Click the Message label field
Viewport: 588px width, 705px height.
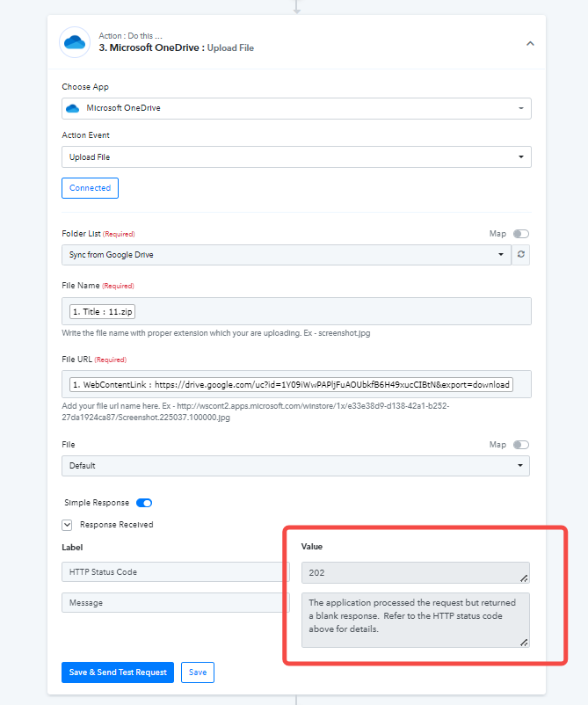[x=175, y=602]
